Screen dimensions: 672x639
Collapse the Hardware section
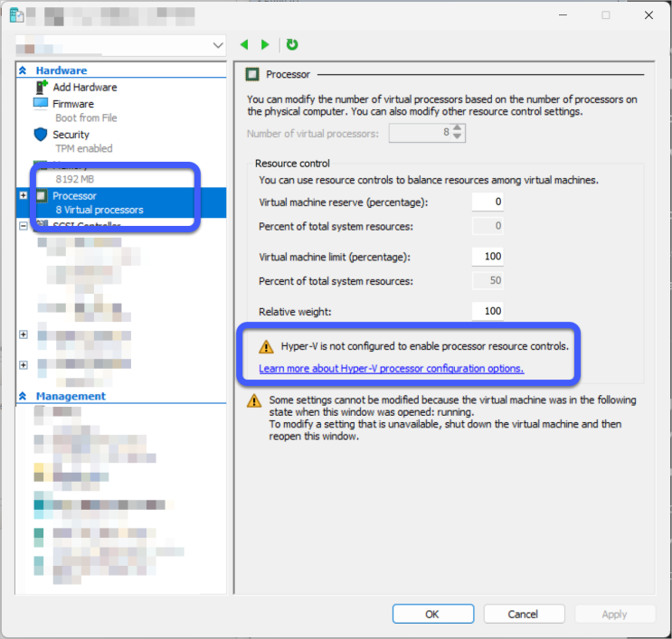[x=23, y=70]
